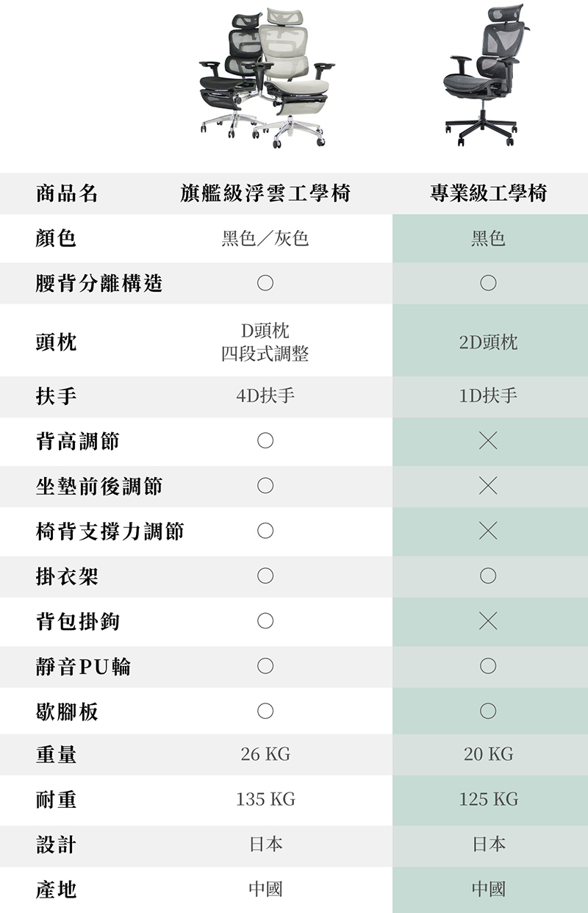Click the flagship circle mark for 背包掛鉤
Viewport: 588px width, 913px height.
265,621
